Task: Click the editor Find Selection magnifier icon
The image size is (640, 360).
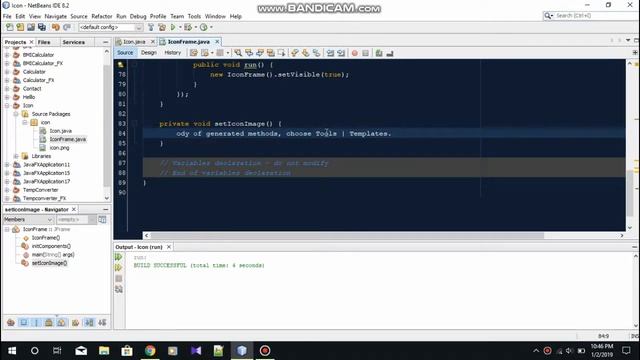Action: tap(238, 53)
